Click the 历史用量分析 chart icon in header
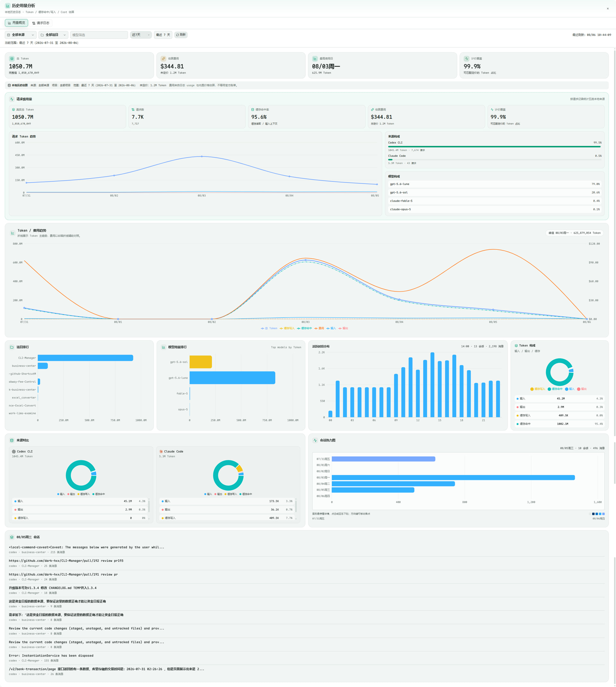Image resolution: width=616 pixels, height=687 pixels. pos(7,6)
